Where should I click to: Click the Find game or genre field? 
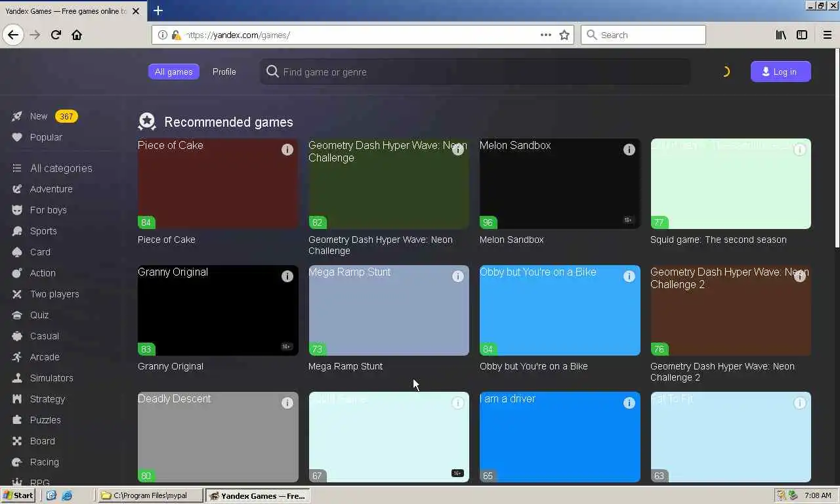475,72
